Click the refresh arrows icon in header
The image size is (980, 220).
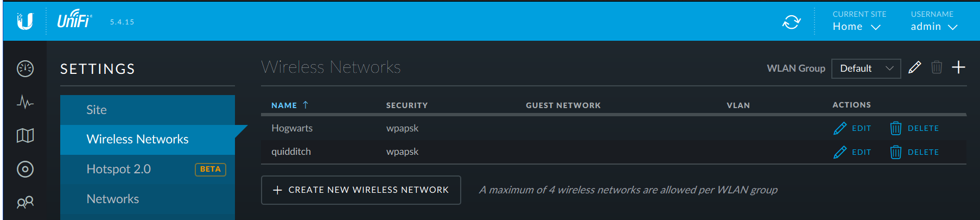(791, 22)
